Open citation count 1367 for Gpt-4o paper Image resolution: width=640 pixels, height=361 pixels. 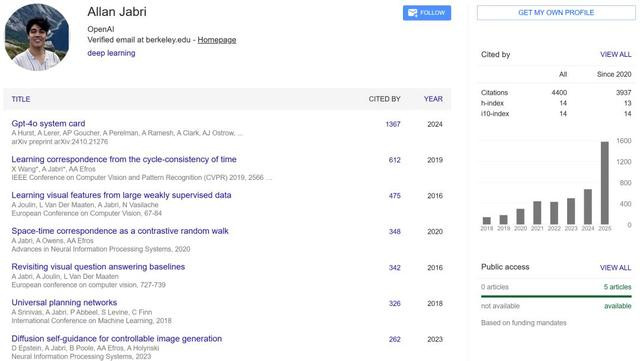pyautogui.click(x=393, y=124)
